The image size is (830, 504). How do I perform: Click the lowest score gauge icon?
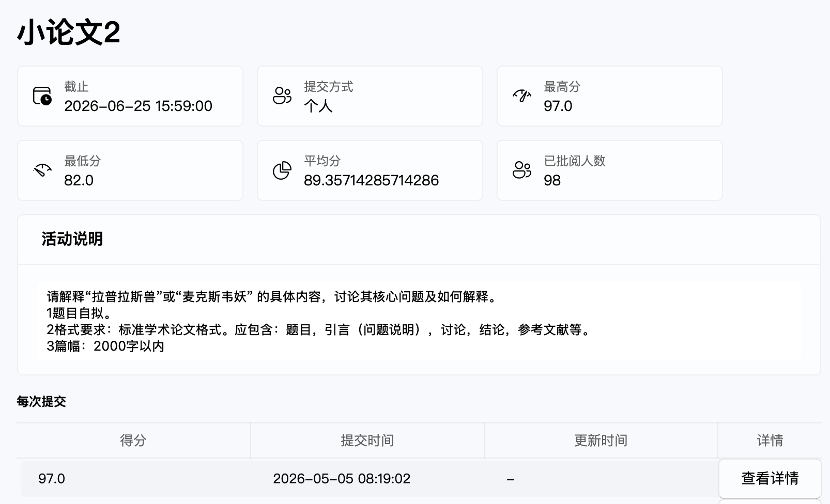[42, 170]
